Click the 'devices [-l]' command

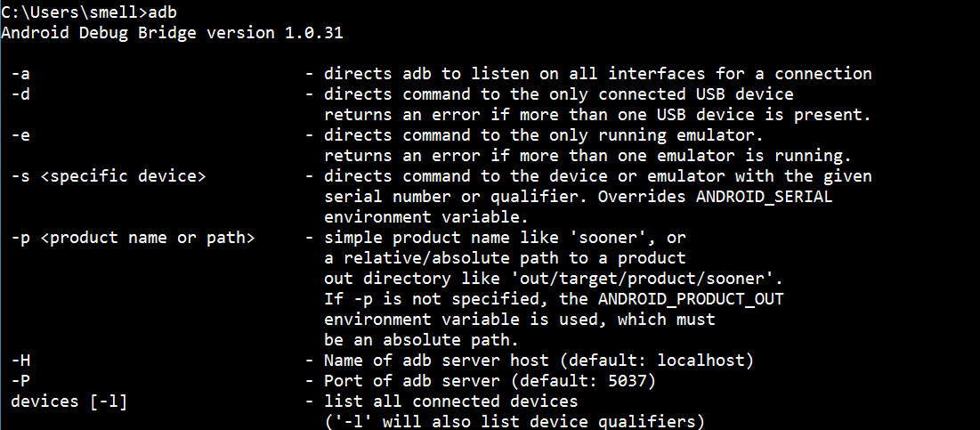[69, 402]
